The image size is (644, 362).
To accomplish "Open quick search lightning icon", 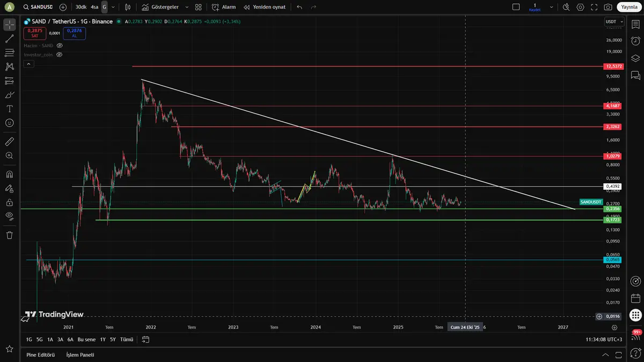I will point(567,7).
